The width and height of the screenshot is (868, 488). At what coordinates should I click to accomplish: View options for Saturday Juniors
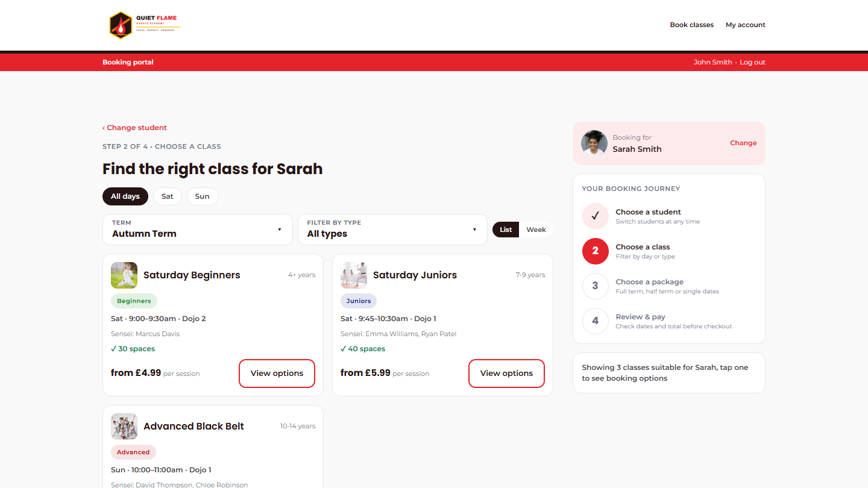click(x=507, y=374)
